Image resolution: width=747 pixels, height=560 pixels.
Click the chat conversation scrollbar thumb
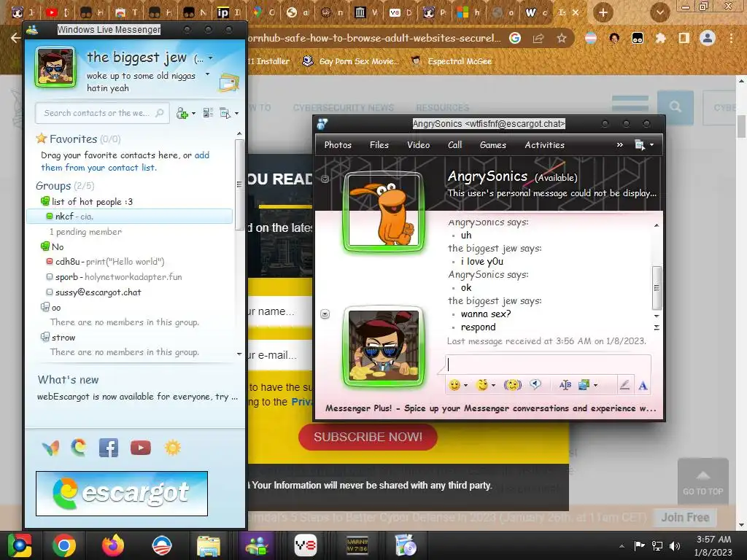click(657, 287)
